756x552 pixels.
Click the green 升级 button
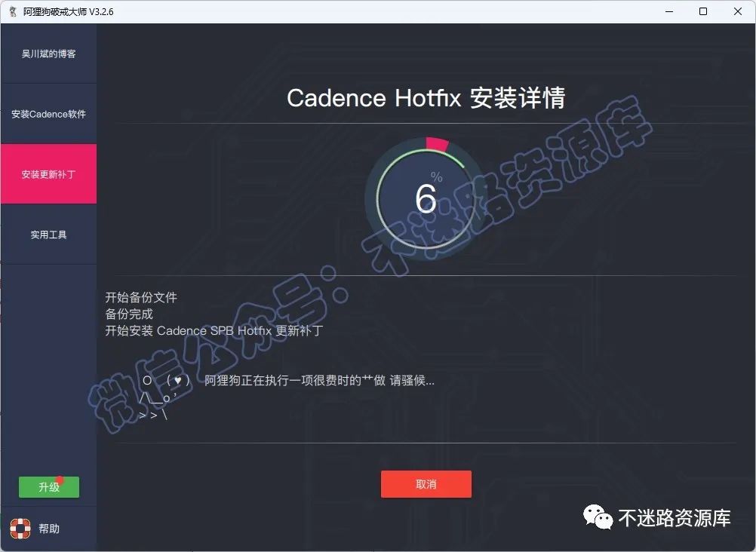[x=49, y=487]
